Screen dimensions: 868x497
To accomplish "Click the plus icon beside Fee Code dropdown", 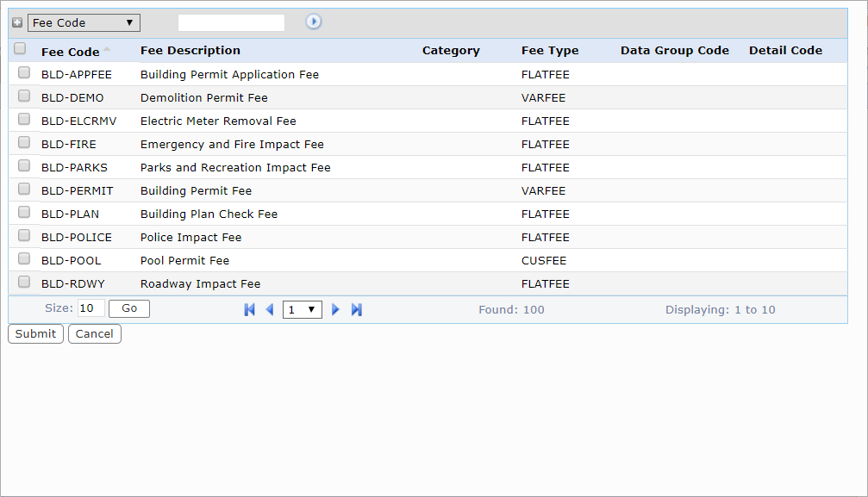I will (x=17, y=22).
